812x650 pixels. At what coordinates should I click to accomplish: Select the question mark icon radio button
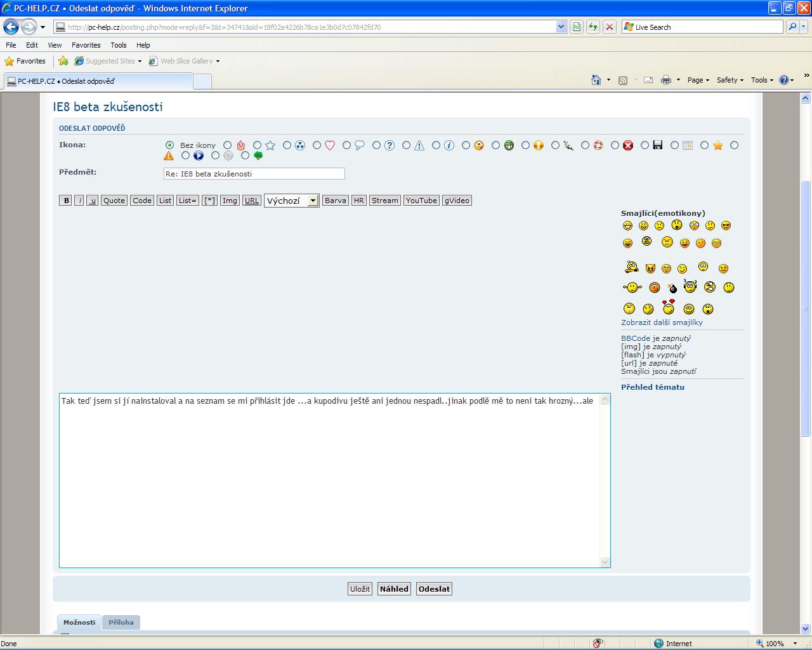pos(376,145)
